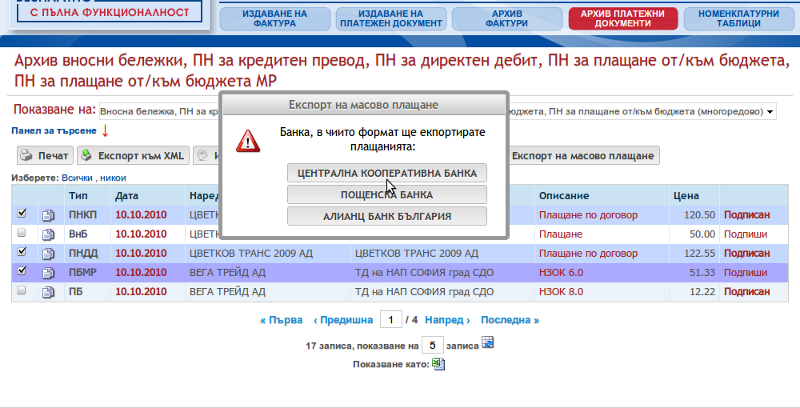Screen dimensions: 800x408
Task: Open the Издаване на платежен документ tab
Action: (x=391, y=19)
